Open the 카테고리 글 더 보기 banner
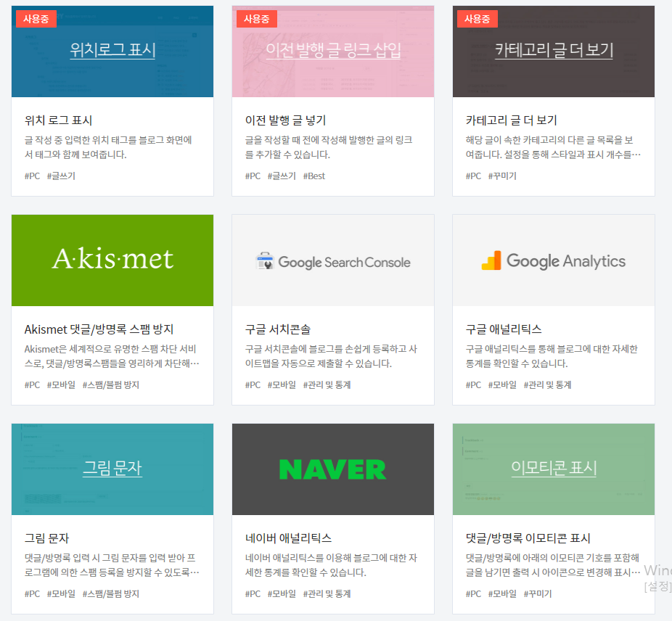 (x=554, y=52)
